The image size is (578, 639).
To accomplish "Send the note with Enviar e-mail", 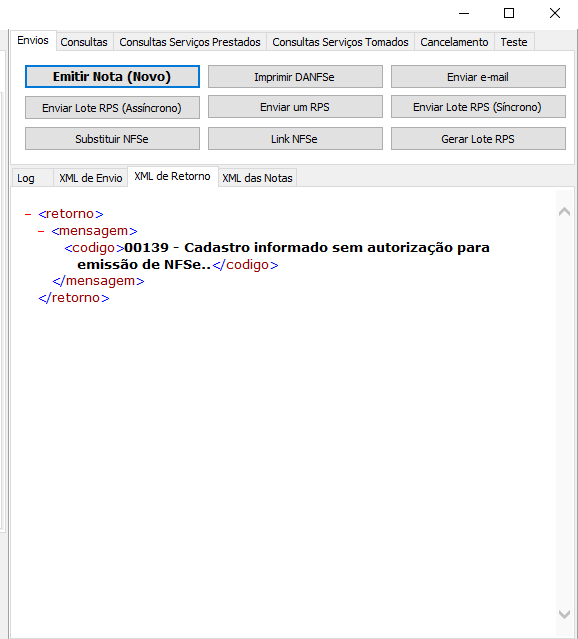I will click(x=478, y=77).
